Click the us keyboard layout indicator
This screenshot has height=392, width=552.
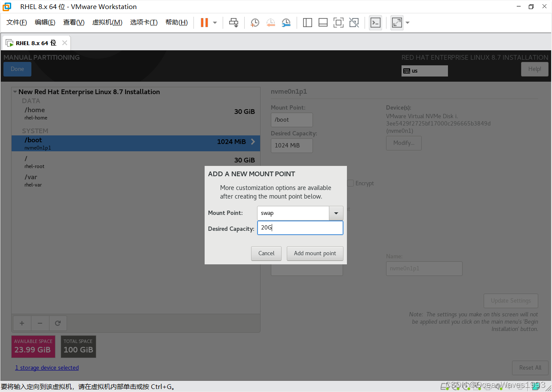425,71
